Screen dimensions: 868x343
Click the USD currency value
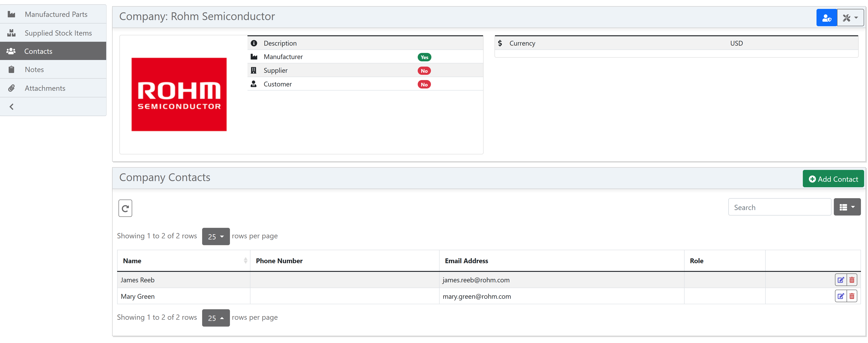[736, 43]
